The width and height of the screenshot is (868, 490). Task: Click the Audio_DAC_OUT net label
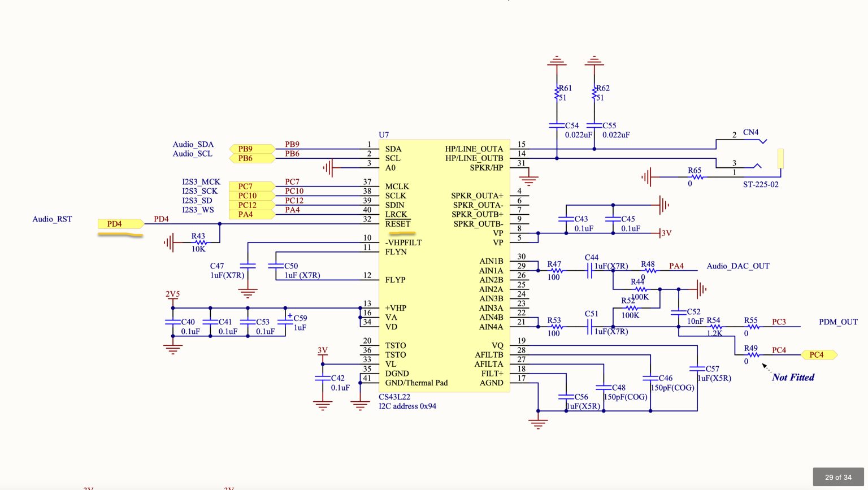point(737,266)
